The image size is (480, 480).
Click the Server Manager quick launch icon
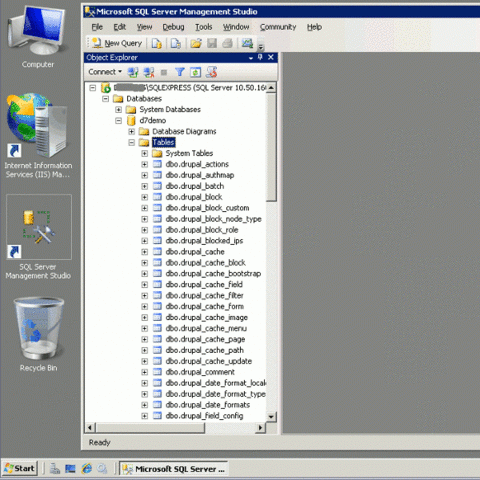click(x=55, y=469)
